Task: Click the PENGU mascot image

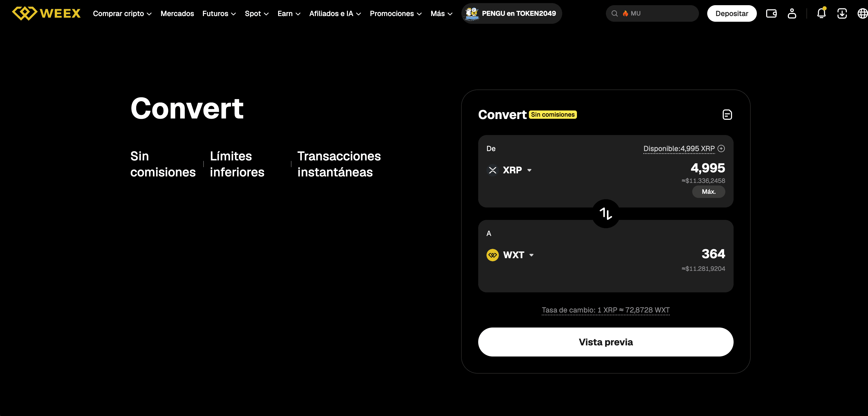Action: [x=472, y=13]
